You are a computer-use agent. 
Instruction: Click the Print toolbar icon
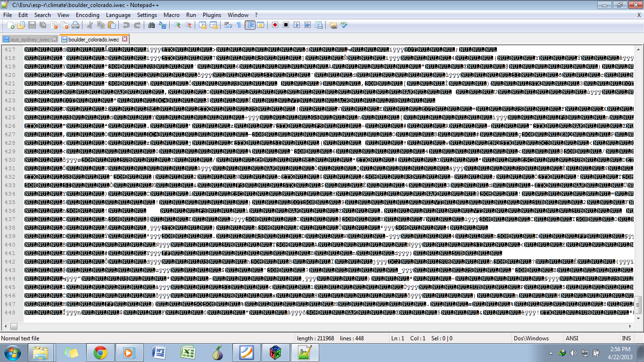pyautogui.click(x=75, y=25)
